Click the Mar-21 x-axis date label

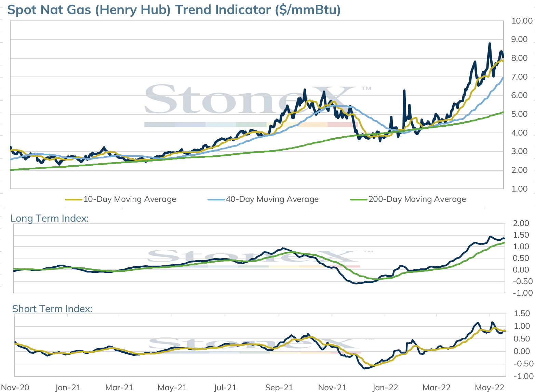pyautogui.click(x=119, y=388)
